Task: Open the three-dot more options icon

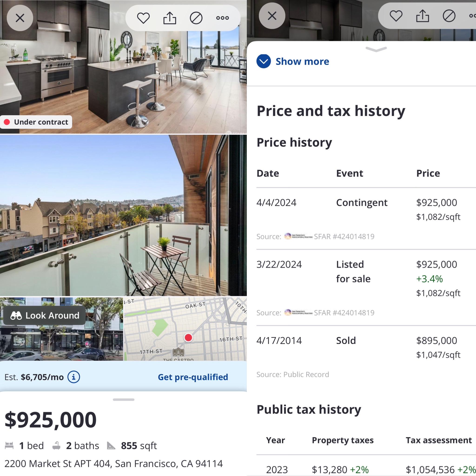Action: click(222, 18)
